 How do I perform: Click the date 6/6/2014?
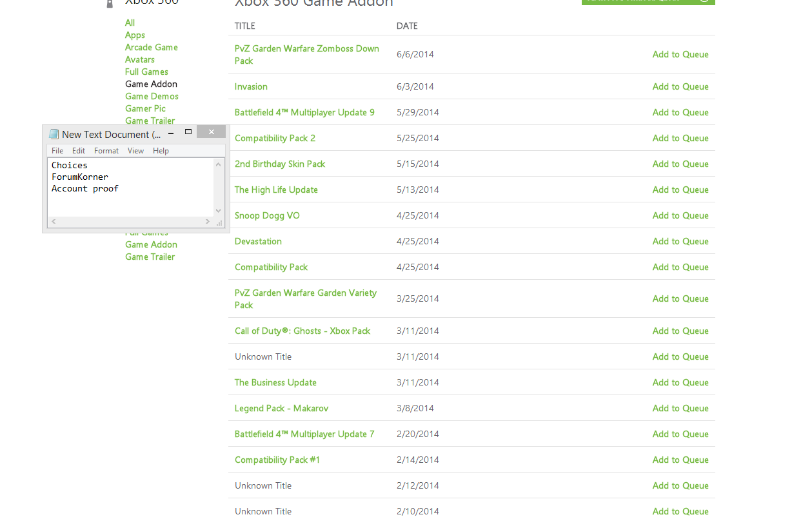(415, 54)
